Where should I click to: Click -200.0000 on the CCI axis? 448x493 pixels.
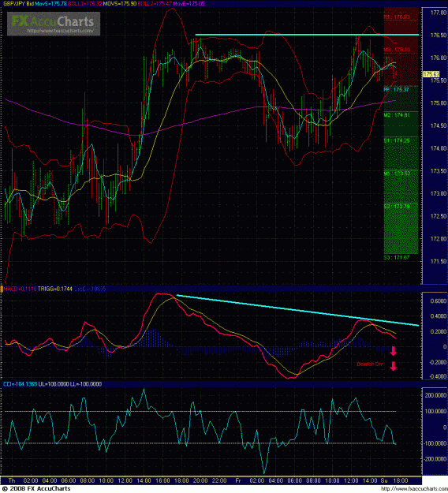click(435, 459)
